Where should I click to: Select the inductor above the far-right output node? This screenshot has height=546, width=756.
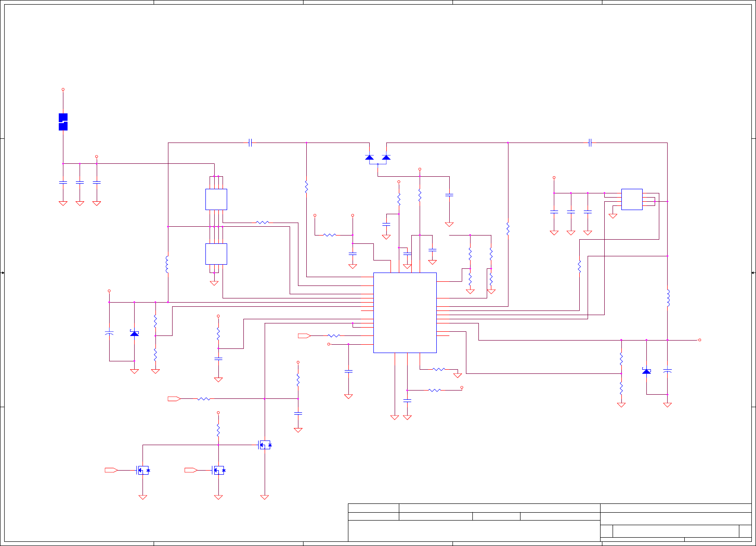tap(668, 298)
